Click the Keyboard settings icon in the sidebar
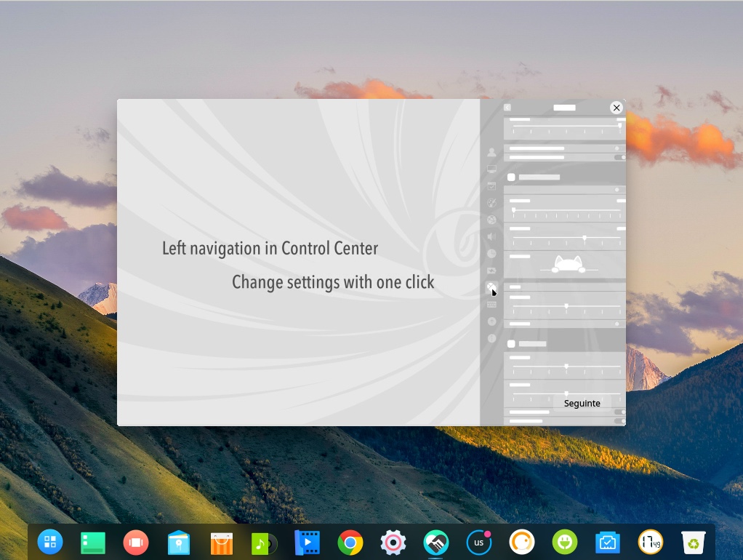743x560 pixels. point(491,304)
